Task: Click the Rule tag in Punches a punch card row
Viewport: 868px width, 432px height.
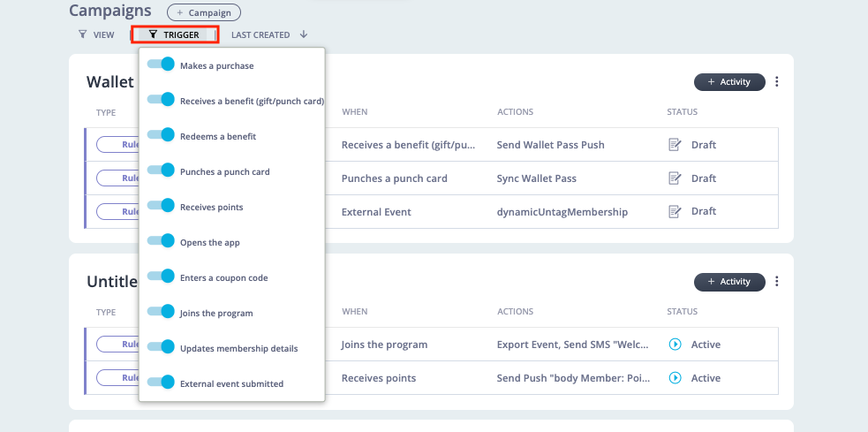Action: coord(117,178)
